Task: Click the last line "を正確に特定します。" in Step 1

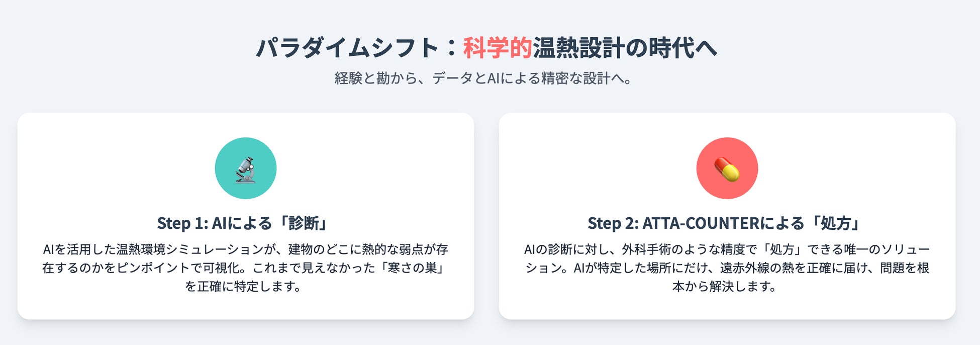Action: (243, 287)
